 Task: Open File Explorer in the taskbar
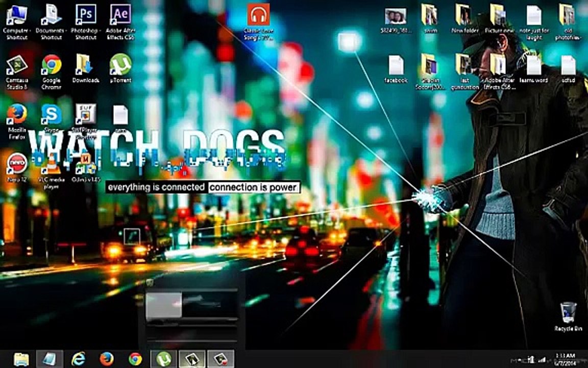(x=21, y=359)
